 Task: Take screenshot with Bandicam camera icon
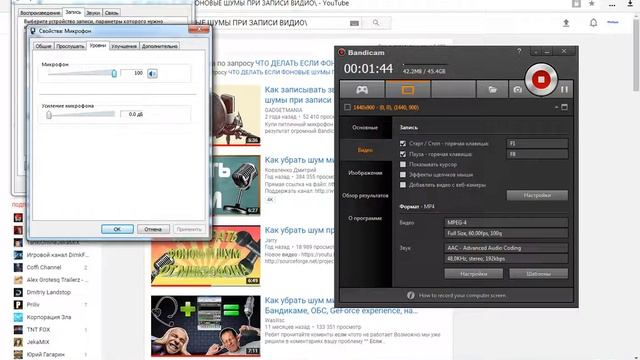518,89
